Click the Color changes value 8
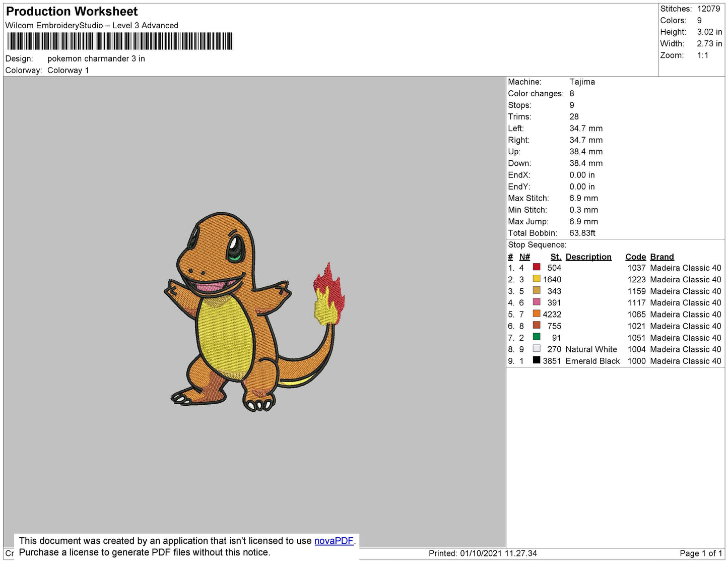Screen dimensions: 728x563 click(572, 94)
